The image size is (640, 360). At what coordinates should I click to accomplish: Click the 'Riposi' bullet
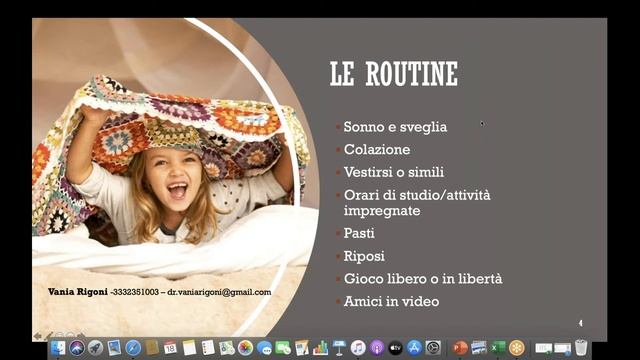[364, 256]
